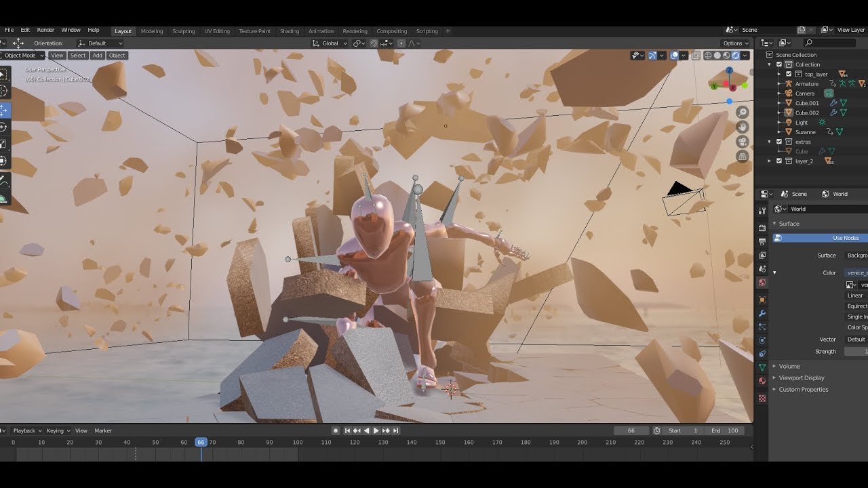
Task: Uncheck the top_layer collection checkbox
Action: tap(788, 74)
